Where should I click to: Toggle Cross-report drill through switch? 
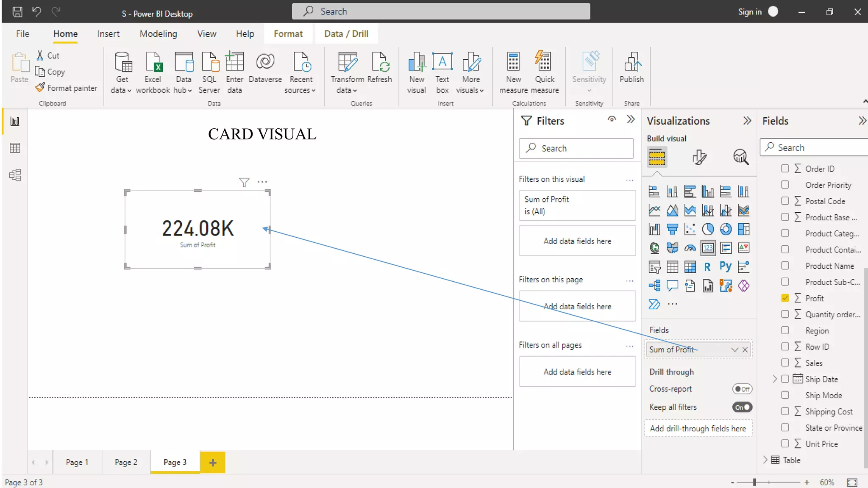click(x=742, y=389)
